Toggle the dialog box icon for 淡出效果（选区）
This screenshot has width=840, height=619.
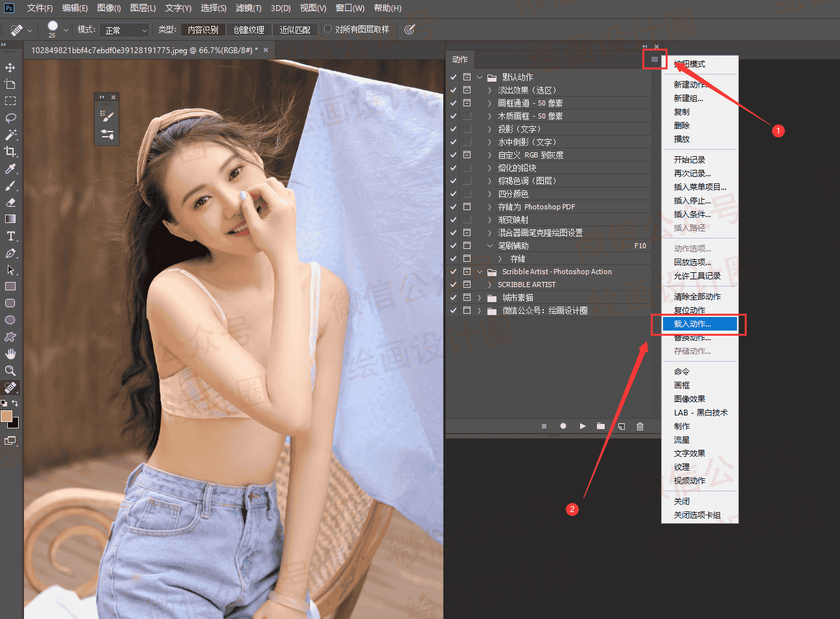pyautogui.click(x=467, y=90)
